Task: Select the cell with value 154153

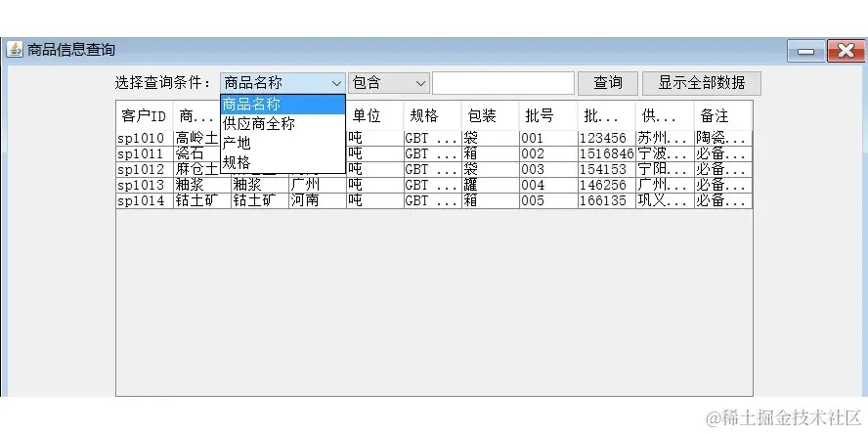Action: [606, 169]
